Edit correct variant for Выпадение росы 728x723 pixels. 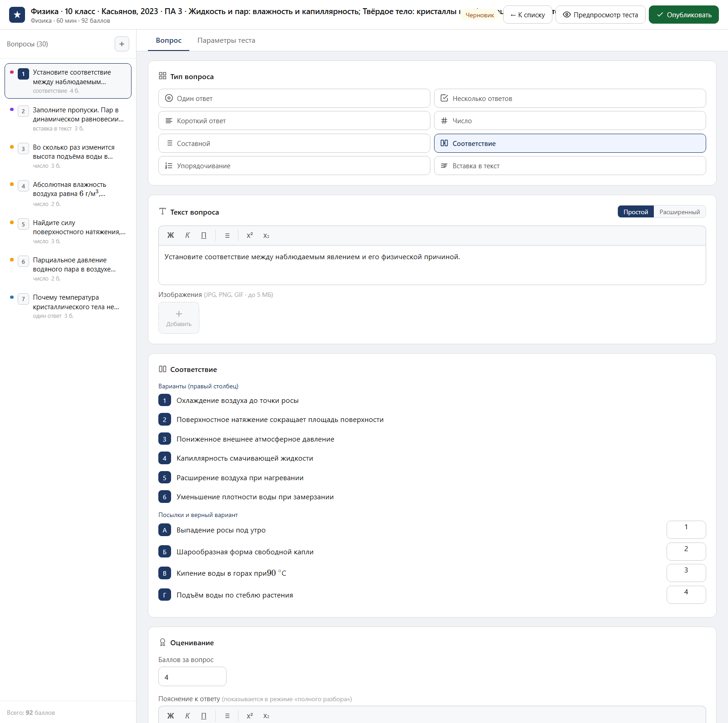pyautogui.click(x=686, y=530)
